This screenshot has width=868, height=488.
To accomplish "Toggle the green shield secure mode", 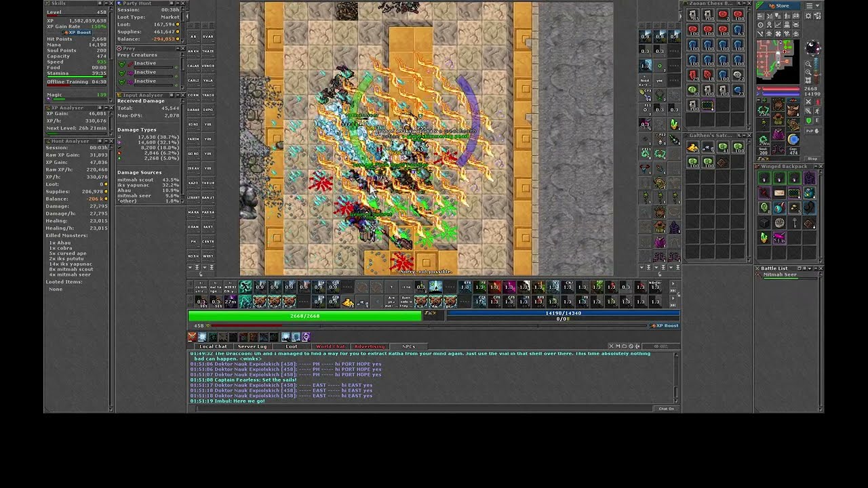I will [808, 120].
